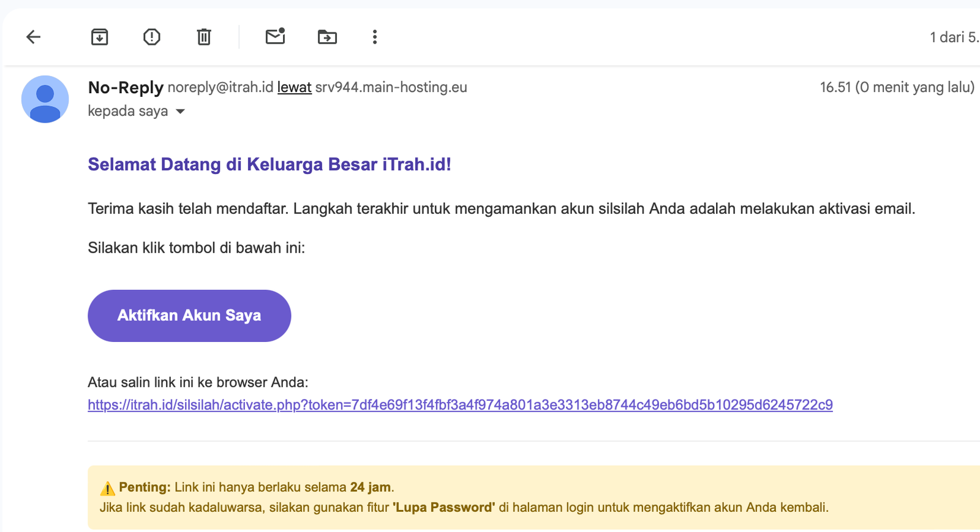The height and width of the screenshot is (532, 980).
Task: Mark email as unread
Action: (x=275, y=37)
